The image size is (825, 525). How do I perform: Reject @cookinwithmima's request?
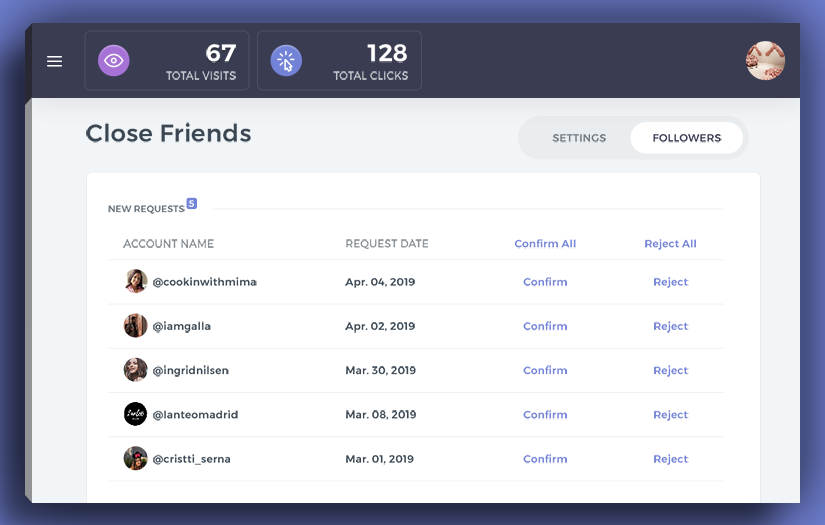[670, 282]
